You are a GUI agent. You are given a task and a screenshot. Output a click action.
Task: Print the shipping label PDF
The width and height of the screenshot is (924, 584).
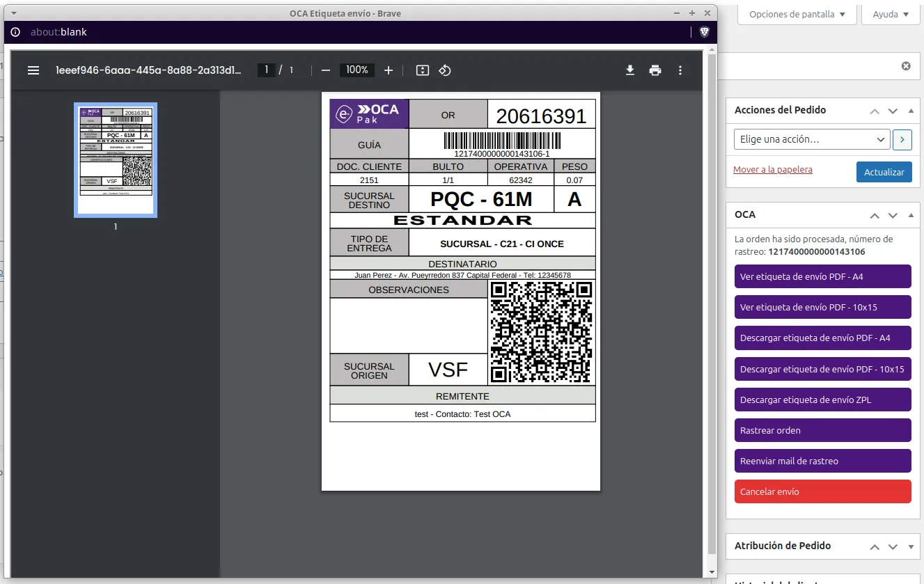[x=655, y=70]
